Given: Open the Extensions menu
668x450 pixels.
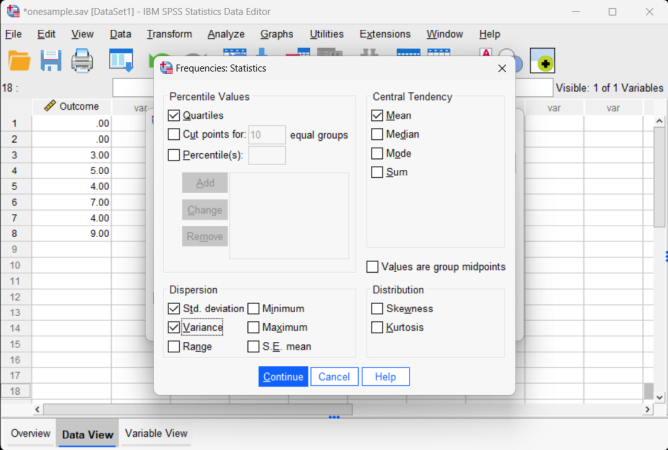Looking at the screenshot, I should 385,34.
